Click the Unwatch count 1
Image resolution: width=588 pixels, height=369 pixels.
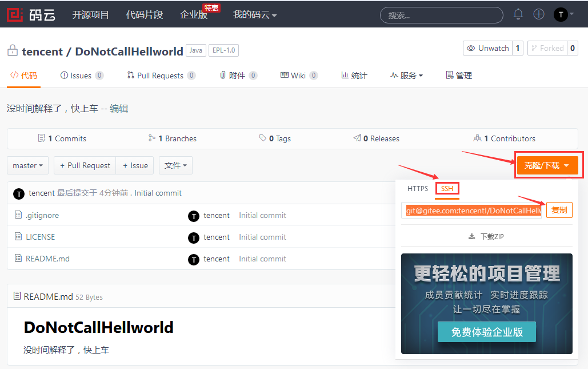518,48
